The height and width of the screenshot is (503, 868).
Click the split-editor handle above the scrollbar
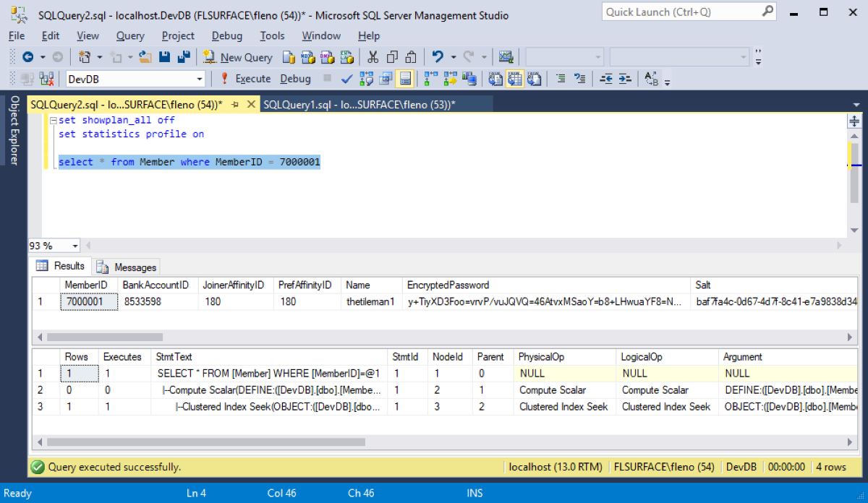click(x=854, y=121)
